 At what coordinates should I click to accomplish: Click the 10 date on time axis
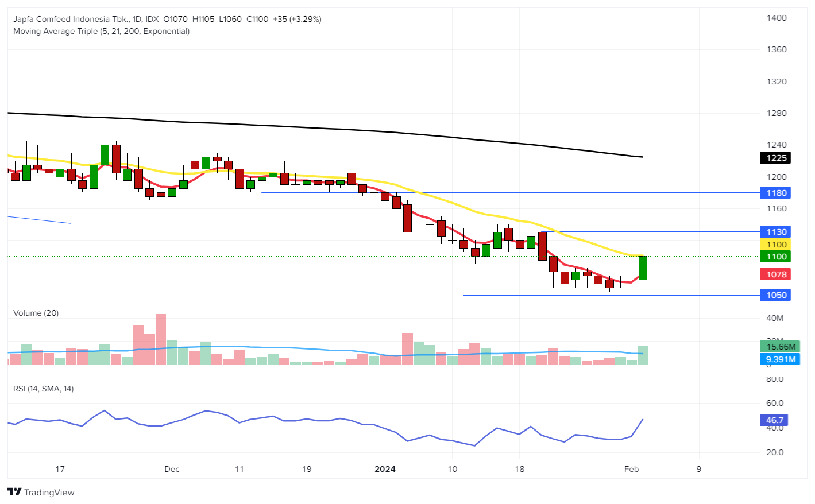point(453,469)
